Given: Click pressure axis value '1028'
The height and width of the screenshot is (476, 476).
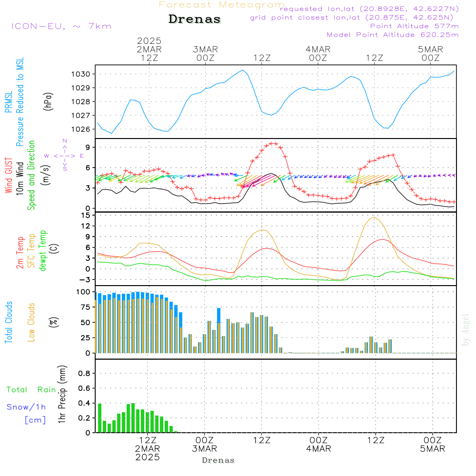Looking at the screenshot, I should [x=80, y=102].
